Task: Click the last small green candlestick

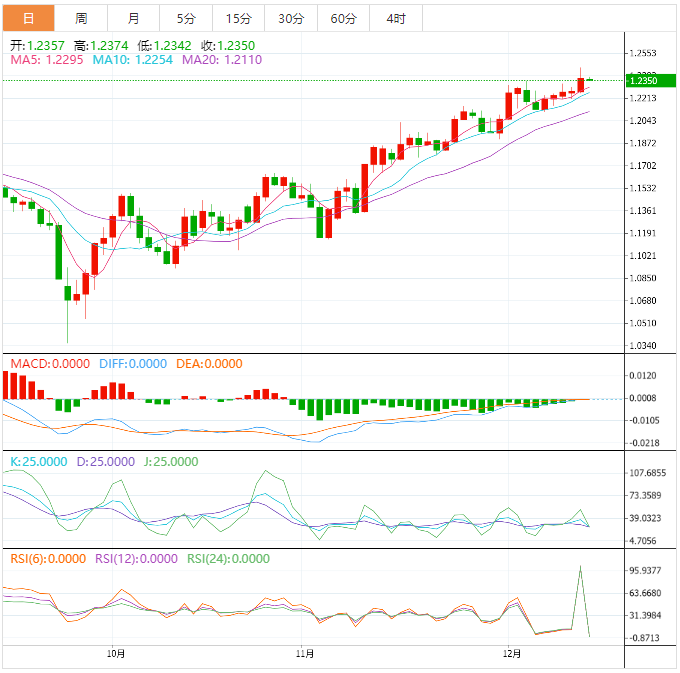Action: click(590, 79)
